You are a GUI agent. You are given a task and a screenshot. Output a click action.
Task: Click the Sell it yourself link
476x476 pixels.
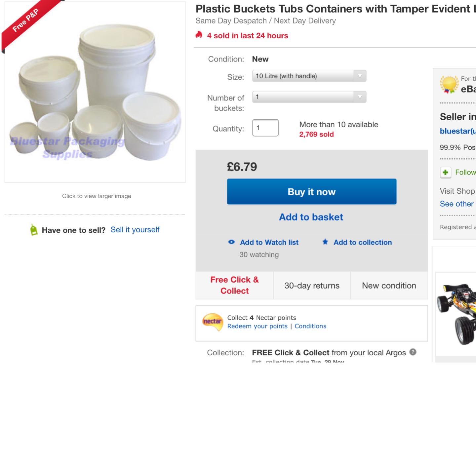pos(135,230)
